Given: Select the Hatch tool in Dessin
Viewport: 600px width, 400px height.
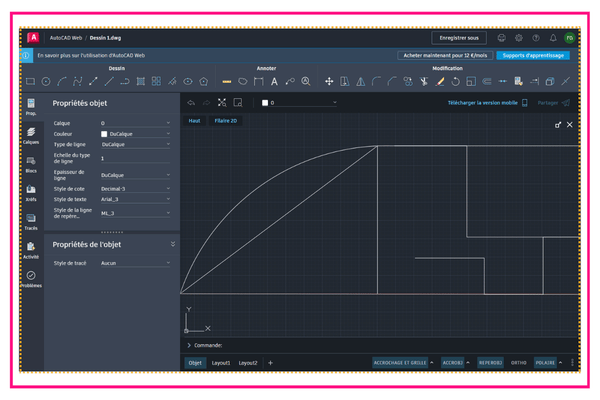Looking at the screenshot, I should [x=140, y=81].
